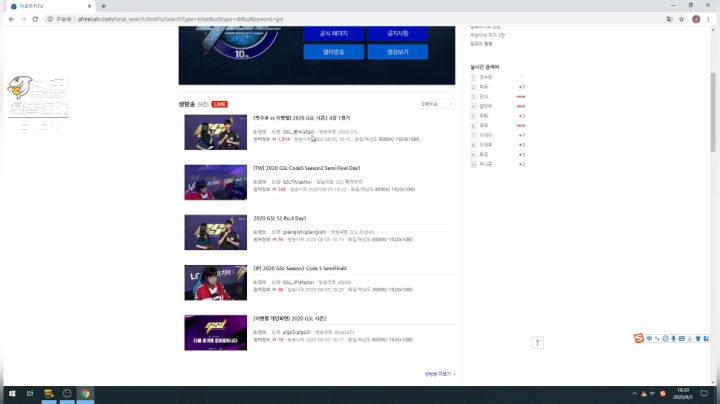Close the AfreecaTV browser tab
720x404 pixels.
point(89,6)
